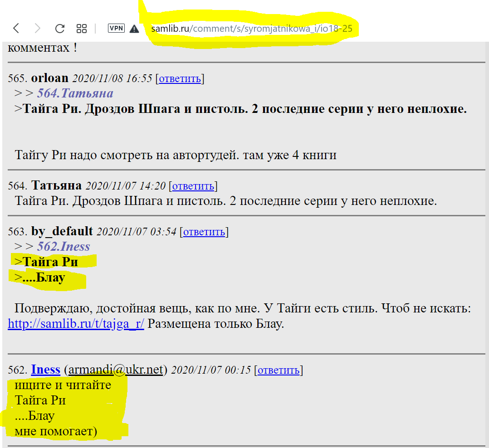The height and width of the screenshot is (448, 489).
Task: Click the browser back arrow
Action: click(x=16, y=29)
